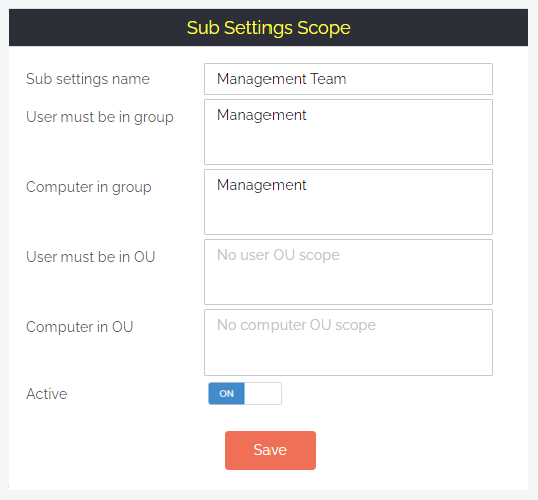Image resolution: width=538 pixels, height=500 pixels.
Task: Click the 'Computer in group' label
Action: 89,187
